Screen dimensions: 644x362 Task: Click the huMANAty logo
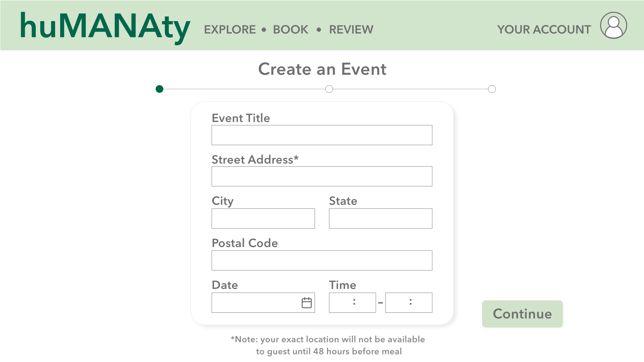tap(105, 26)
